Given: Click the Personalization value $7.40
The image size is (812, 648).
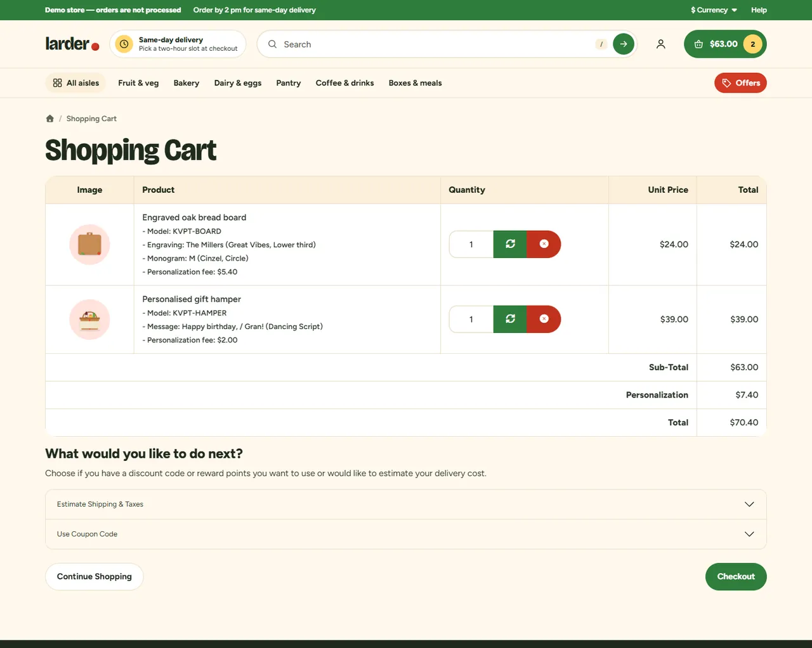Looking at the screenshot, I should [x=747, y=395].
